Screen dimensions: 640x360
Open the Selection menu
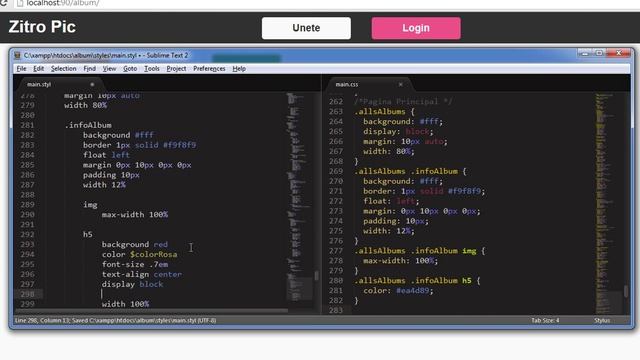click(63, 69)
